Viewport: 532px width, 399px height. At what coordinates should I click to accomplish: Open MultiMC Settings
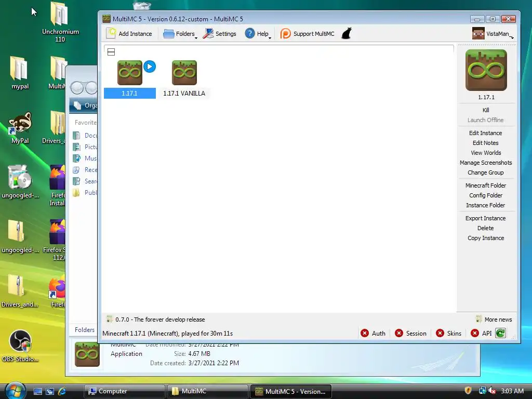(220, 34)
